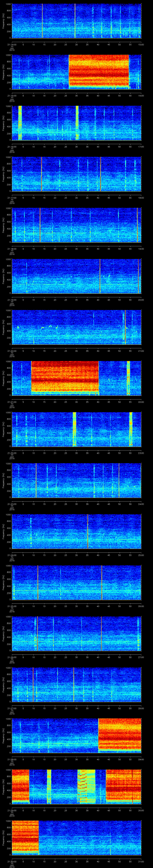This screenshot has height=868, width=153.
Task: Open the 21:19 spectrogram panel
Action: (x=76, y=276)
